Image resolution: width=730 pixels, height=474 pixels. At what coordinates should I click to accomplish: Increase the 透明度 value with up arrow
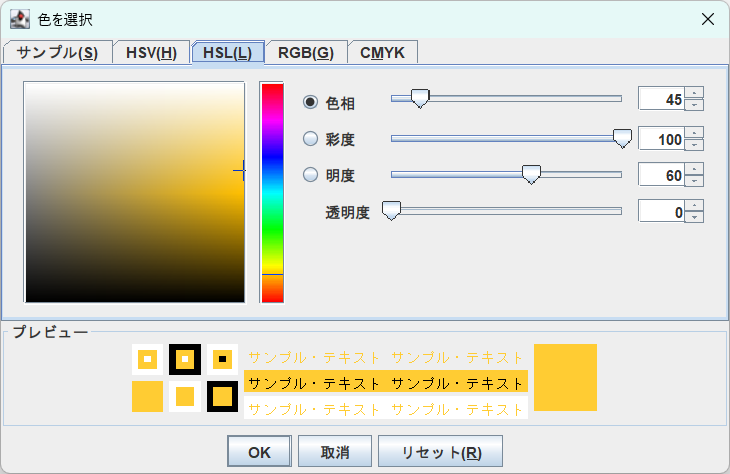click(694, 205)
